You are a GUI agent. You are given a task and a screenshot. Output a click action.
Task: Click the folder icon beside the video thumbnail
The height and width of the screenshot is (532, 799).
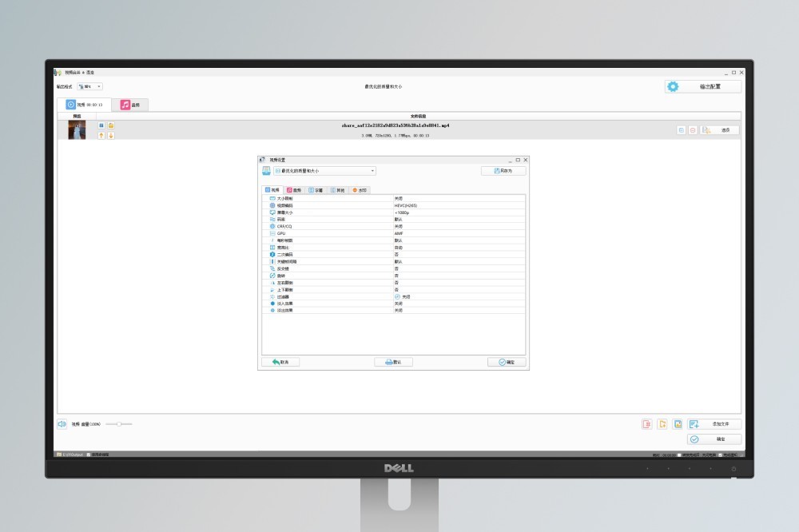[111, 125]
